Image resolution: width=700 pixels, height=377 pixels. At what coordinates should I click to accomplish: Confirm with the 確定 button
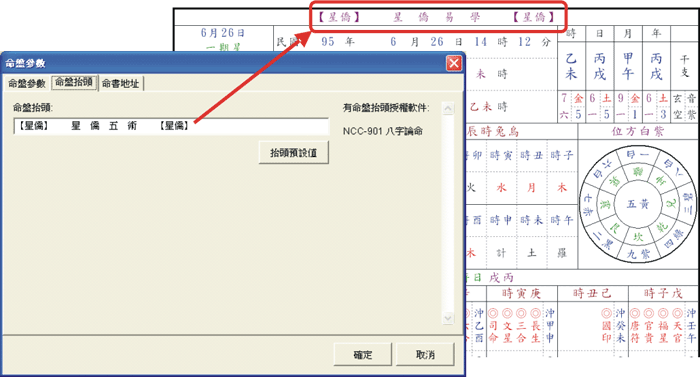362,355
